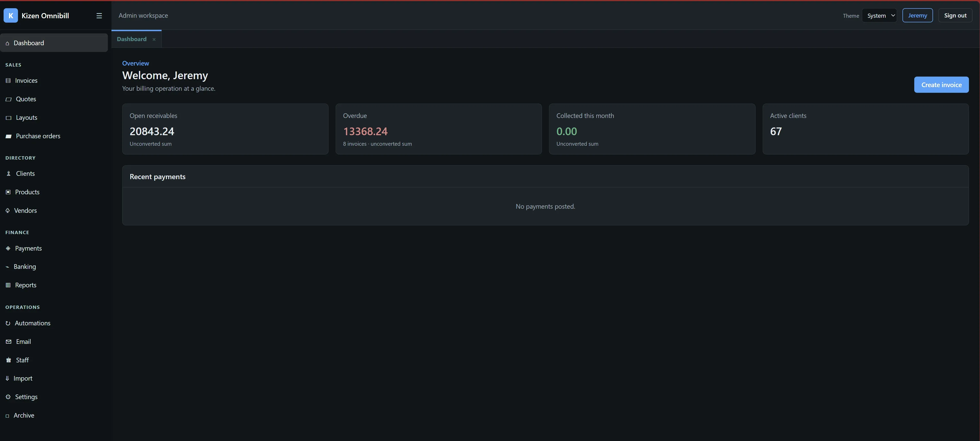980x441 pixels.
Task: Open Settings in sidebar
Action: click(x=54, y=397)
